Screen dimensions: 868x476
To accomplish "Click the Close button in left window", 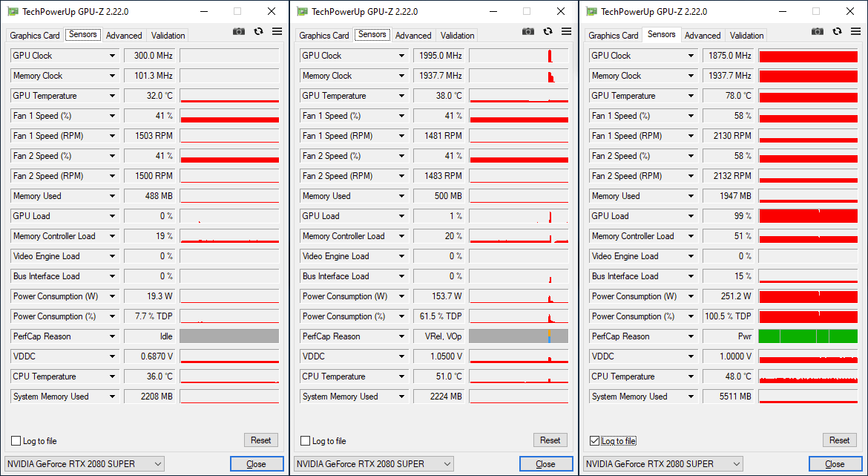I will point(256,464).
